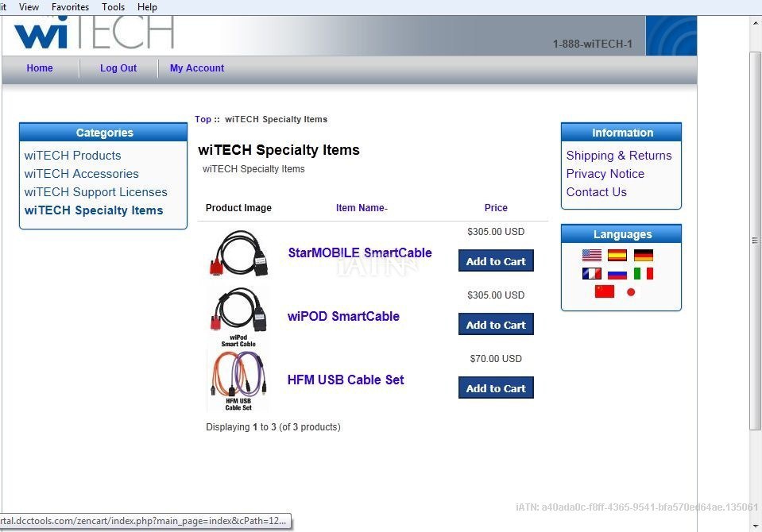Open the Shipping & Returns page
Image resolution: width=762 pixels, height=532 pixels.
[x=619, y=156]
